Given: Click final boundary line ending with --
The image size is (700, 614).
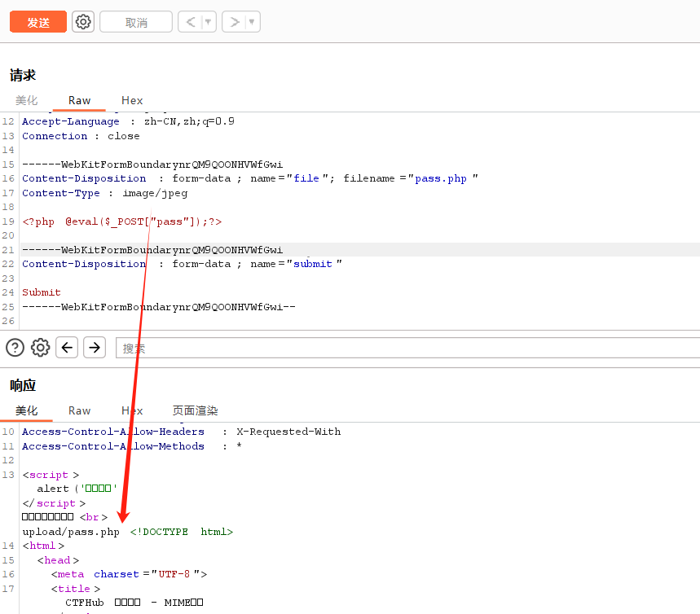Looking at the screenshot, I should click(159, 307).
